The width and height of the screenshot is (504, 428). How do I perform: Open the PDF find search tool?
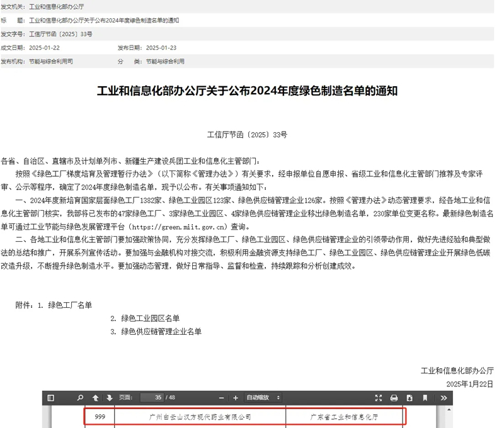click(x=80, y=398)
